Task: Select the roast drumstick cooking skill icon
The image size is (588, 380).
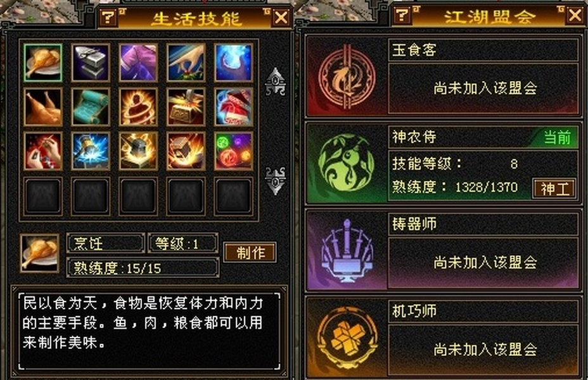Action: click(42, 63)
